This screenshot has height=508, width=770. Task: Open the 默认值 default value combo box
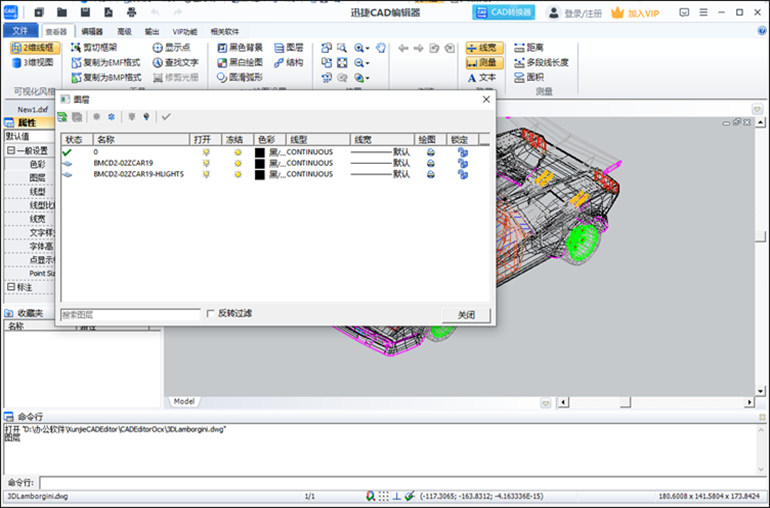click(29, 136)
